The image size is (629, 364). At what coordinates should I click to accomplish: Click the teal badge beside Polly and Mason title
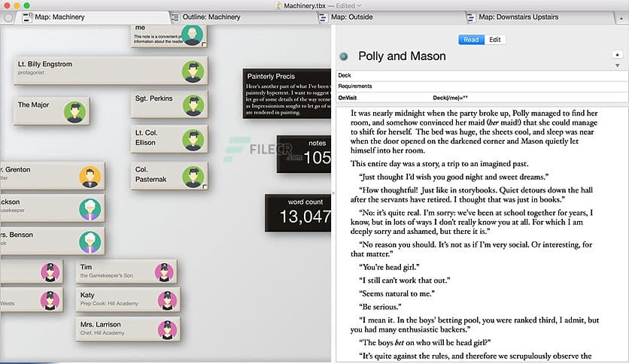click(344, 56)
